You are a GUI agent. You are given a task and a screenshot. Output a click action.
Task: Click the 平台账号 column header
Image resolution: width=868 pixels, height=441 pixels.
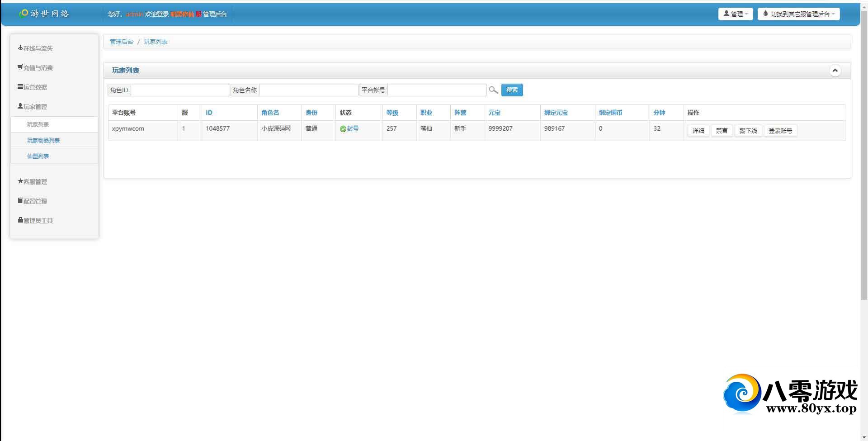[124, 113]
